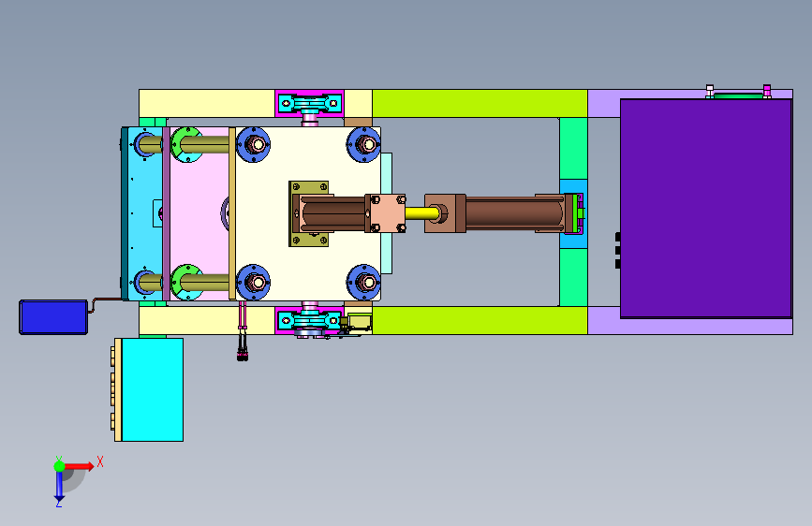Image resolution: width=812 pixels, height=526 pixels.
Task: Click the red 'X' axis label
Action: tap(100, 461)
